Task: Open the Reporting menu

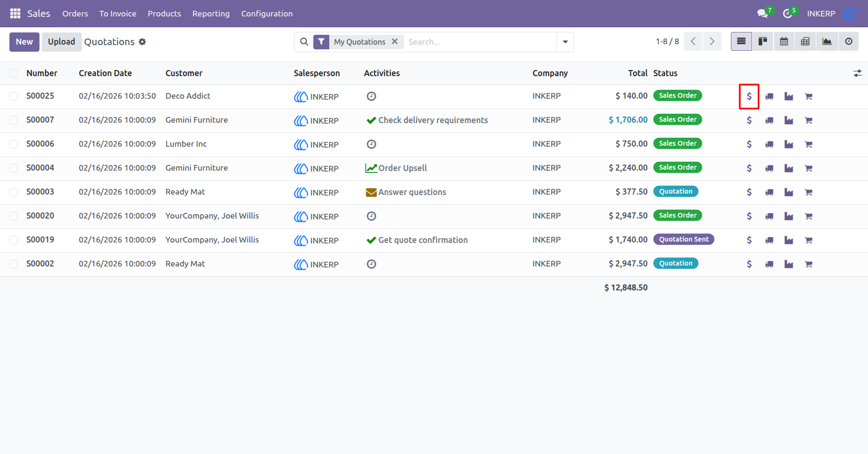Action: click(x=211, y=14)
